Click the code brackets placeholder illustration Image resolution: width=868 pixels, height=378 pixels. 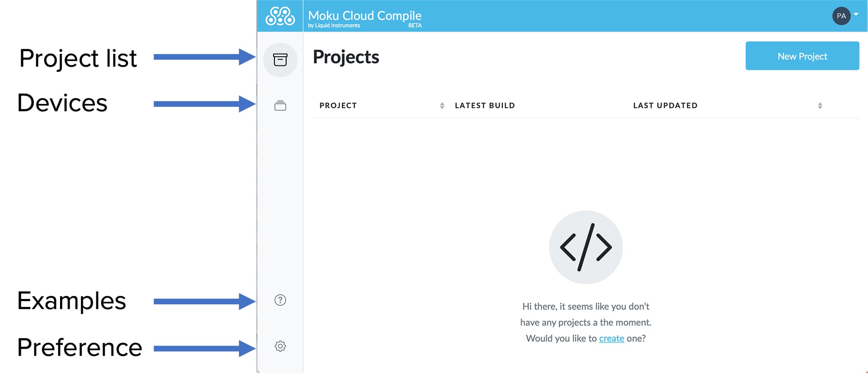(x=585, y=247)
